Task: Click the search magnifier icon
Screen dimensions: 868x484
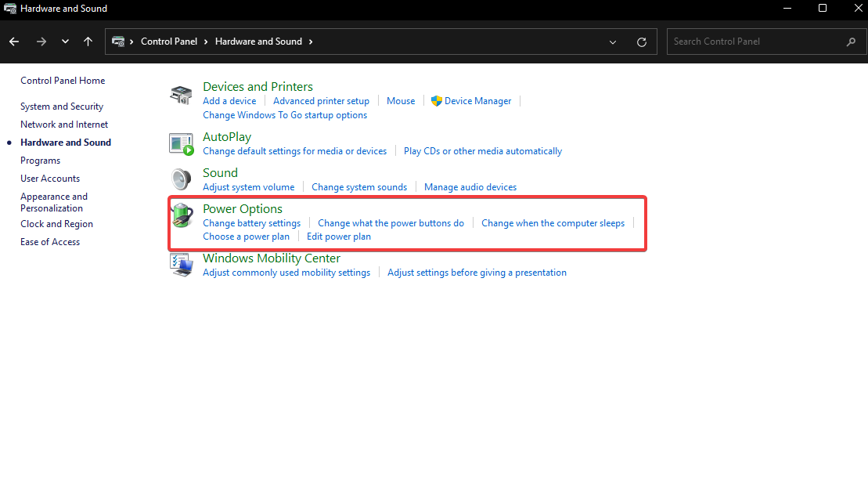Action: [852, 42]
